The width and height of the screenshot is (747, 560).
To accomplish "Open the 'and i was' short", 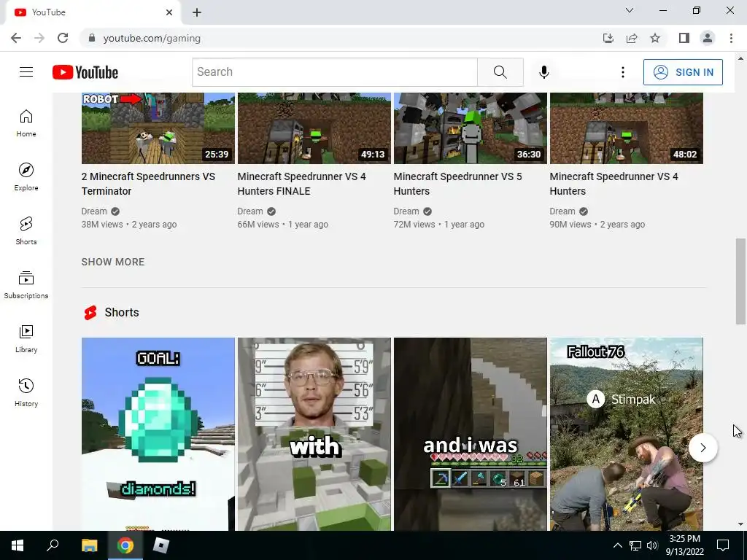I will (471, 434).
